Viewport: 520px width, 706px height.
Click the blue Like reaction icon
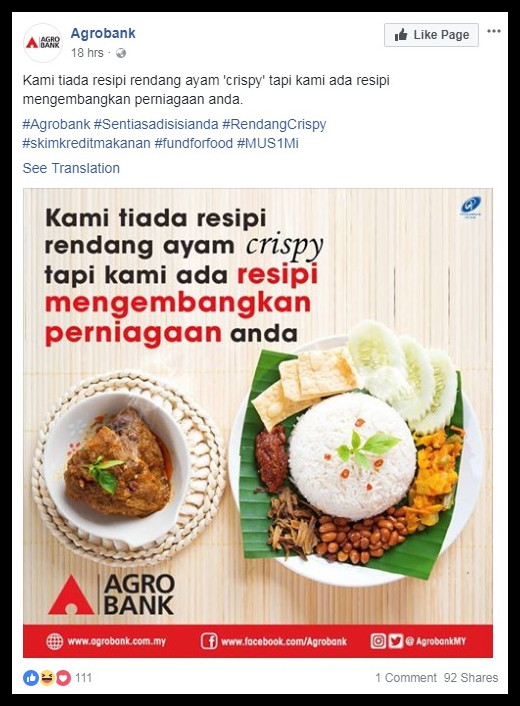click(31, 678)
